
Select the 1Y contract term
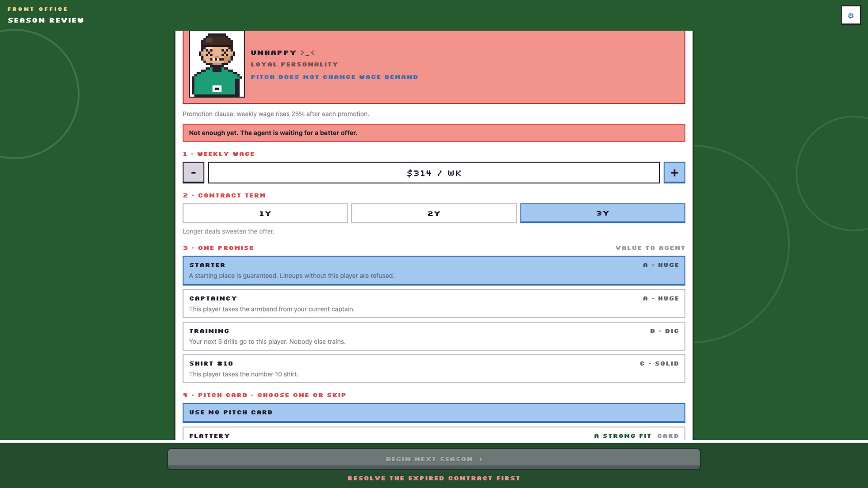(265, 213)
